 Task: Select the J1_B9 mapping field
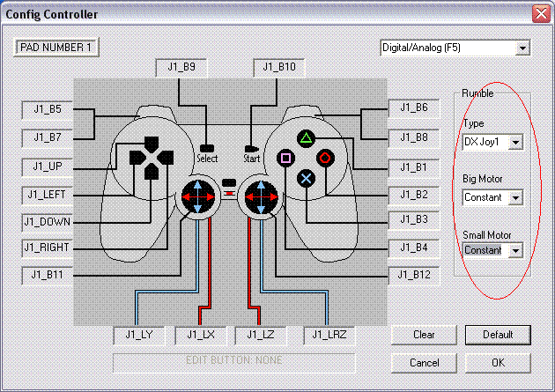181,67
